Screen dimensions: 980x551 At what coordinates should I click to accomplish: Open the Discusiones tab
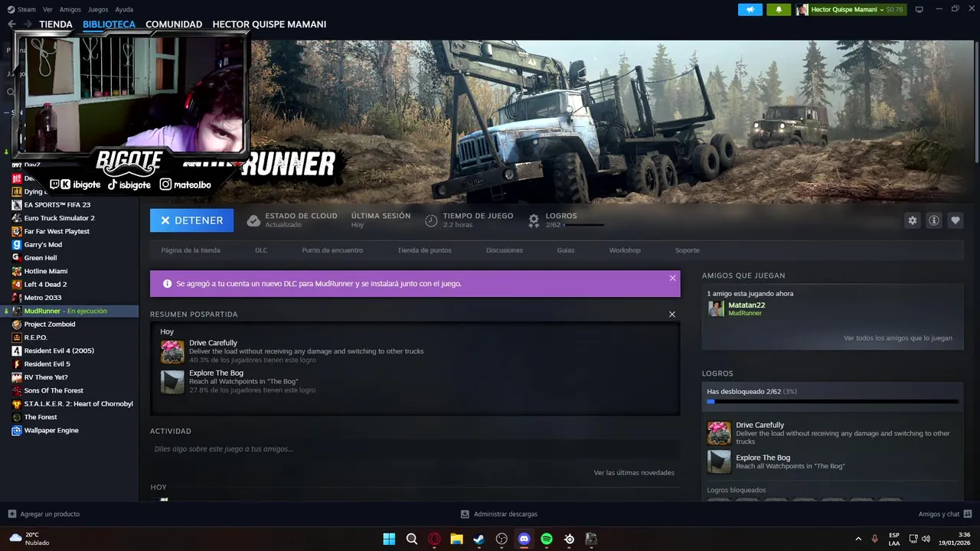click(x=505, y=250)
